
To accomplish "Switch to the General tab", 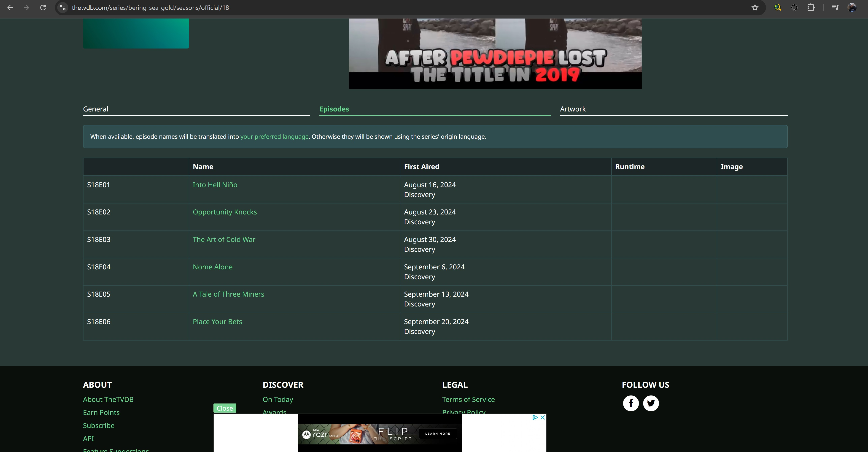I will tap(96, 109).
